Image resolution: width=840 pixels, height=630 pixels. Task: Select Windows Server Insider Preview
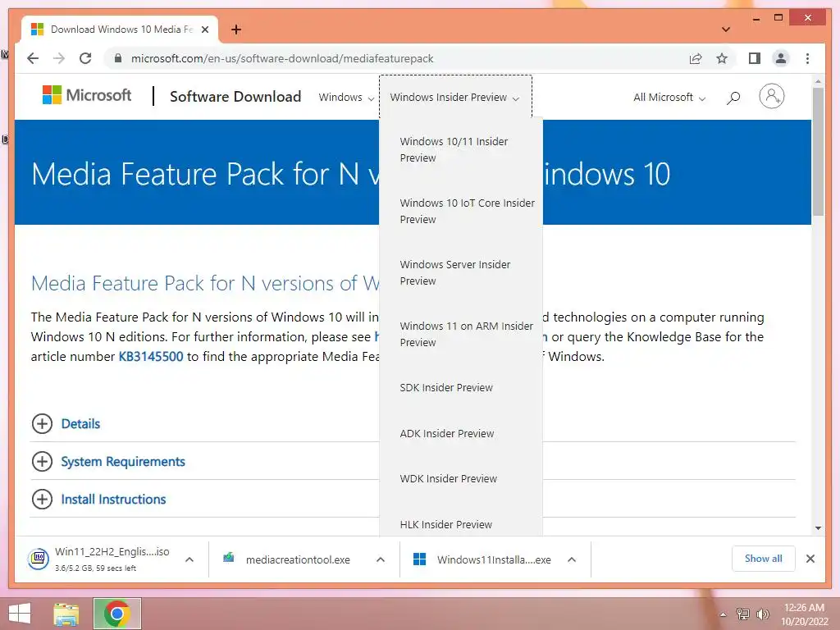[x=461, y=272]
